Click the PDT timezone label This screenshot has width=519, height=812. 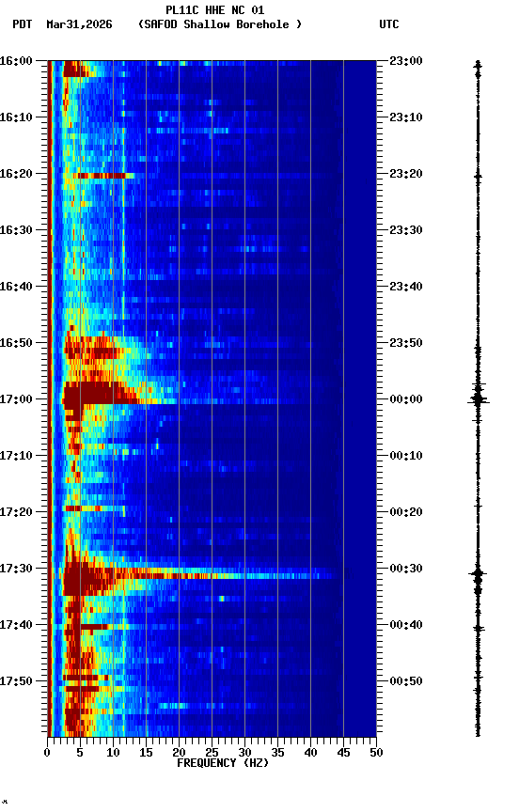[23, 24]
